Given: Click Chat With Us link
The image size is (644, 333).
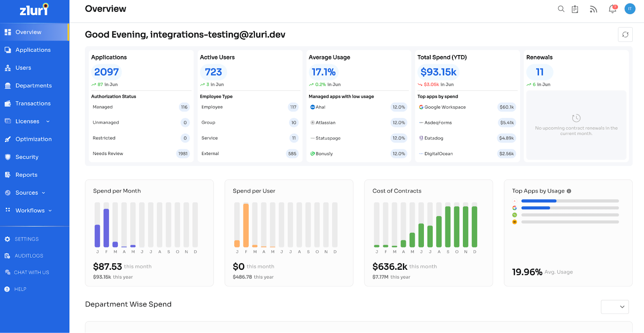Looking at the screenshot, I should [31, 273].
